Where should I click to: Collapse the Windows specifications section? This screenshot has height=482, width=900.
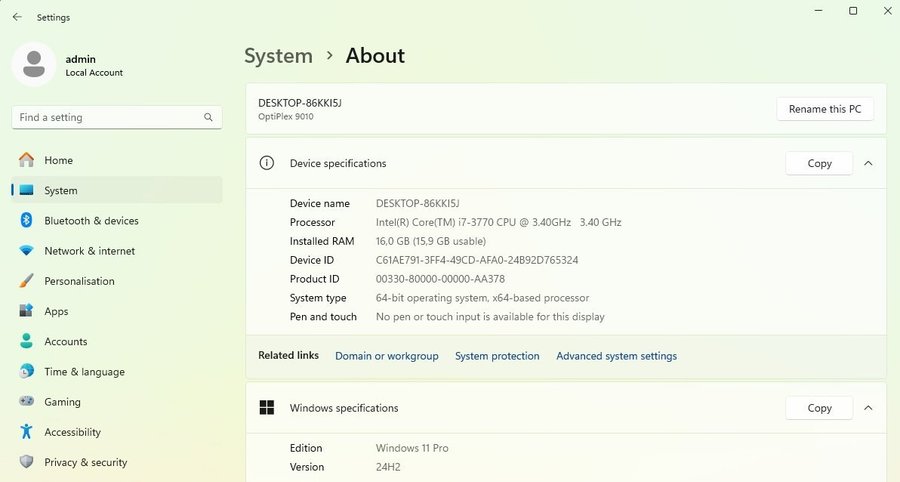[867, 408]
